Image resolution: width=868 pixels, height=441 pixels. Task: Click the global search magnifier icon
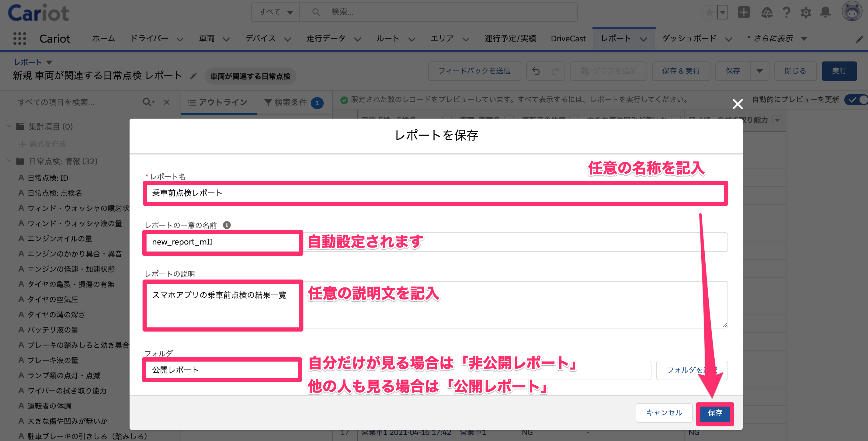tap(316, 12)
